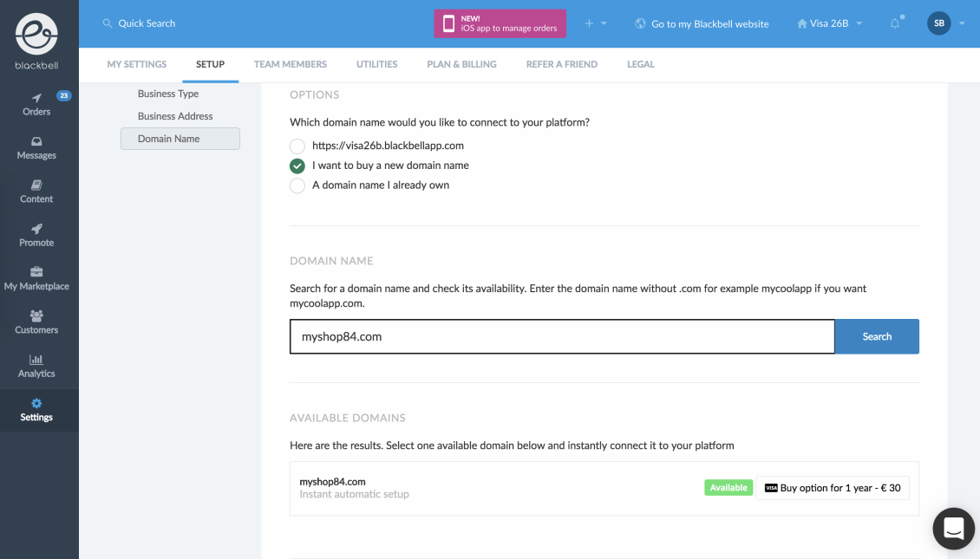
Task: Open the Promote rocket icon
Action: tap(36, 229)
